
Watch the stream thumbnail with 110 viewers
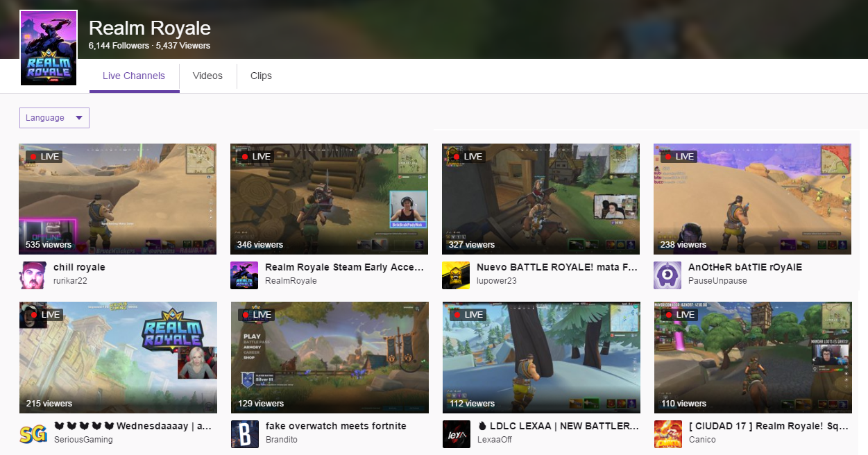(x=752, y=358)
